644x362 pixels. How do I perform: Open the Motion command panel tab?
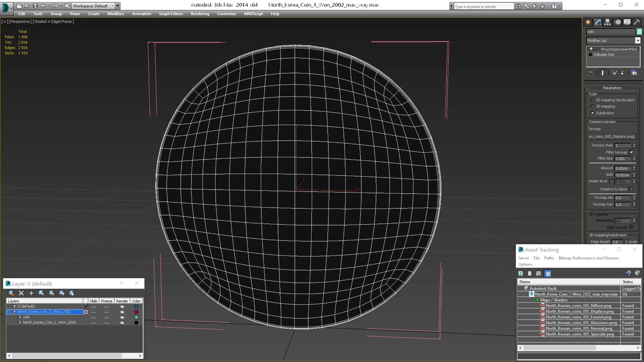click(617, 22)
